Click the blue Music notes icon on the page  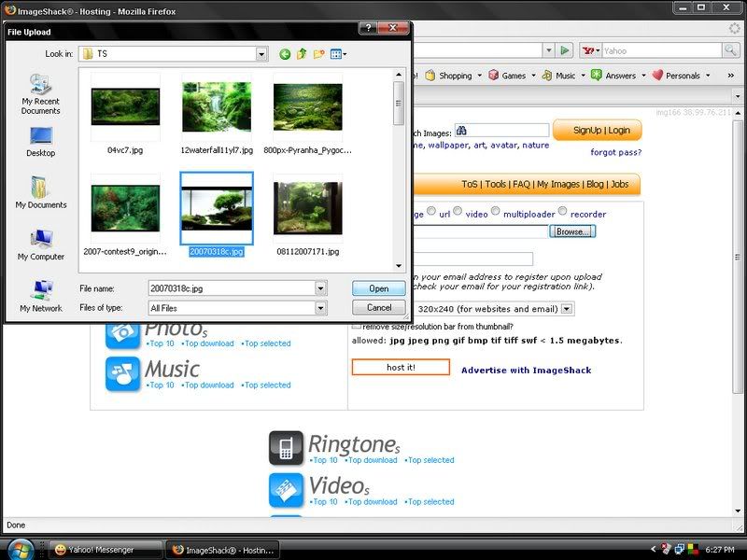(122, 374)
